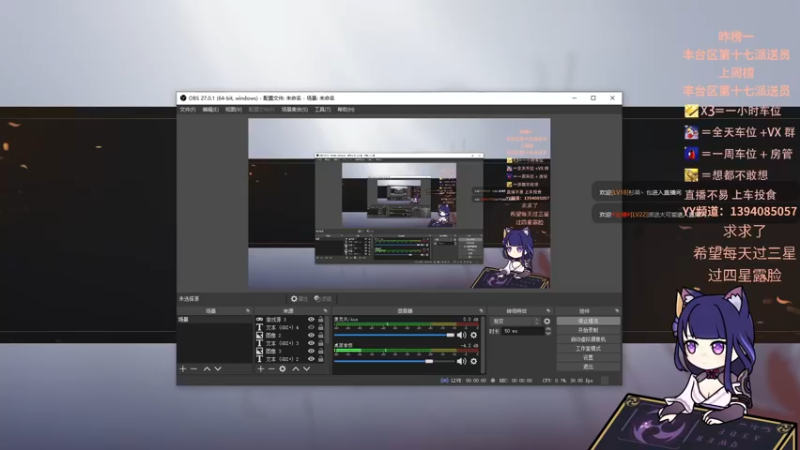Image resolution: width=800 pixels, height=450 pixels.
Task: Remove selected source with minus icon
Action: click(271, 368)
